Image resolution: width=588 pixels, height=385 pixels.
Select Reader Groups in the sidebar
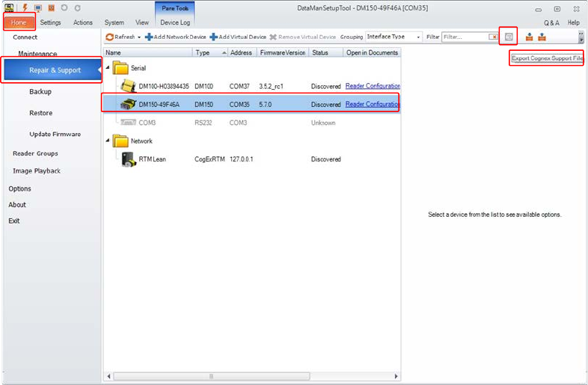[35, 153]
